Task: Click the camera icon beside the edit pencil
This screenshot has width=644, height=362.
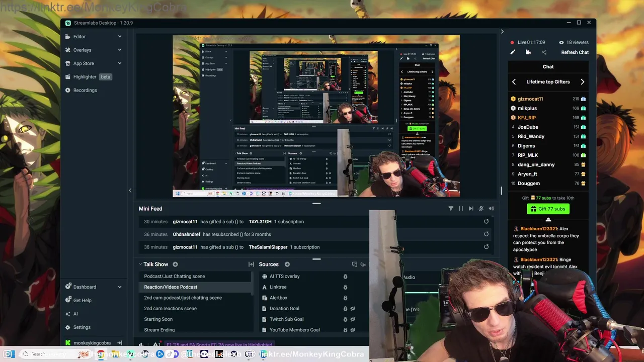Action: (528, 52)
